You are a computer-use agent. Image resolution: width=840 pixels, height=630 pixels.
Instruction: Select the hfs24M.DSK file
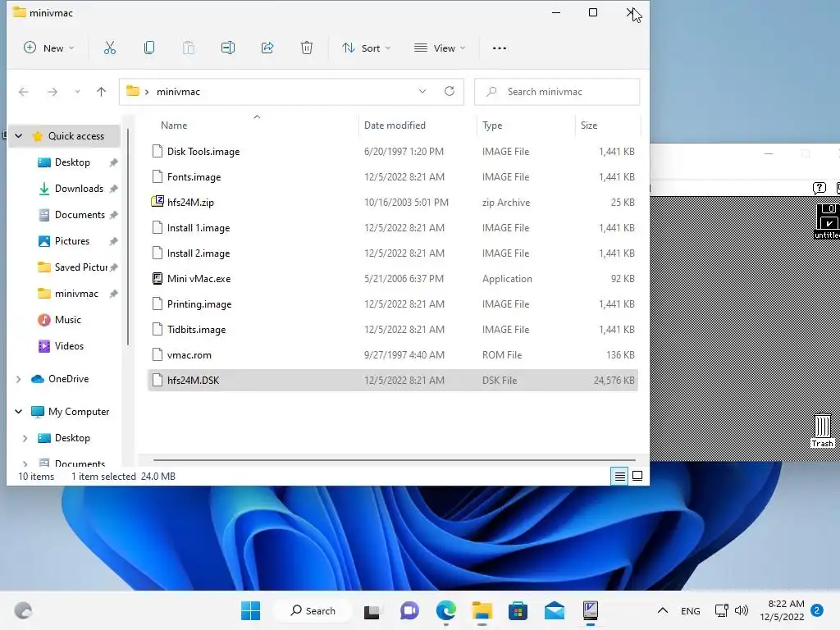coord(393,381)
